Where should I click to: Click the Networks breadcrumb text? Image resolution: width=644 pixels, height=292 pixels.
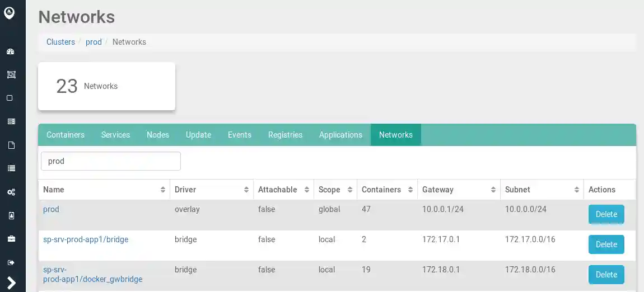click(x=129, y=42)
